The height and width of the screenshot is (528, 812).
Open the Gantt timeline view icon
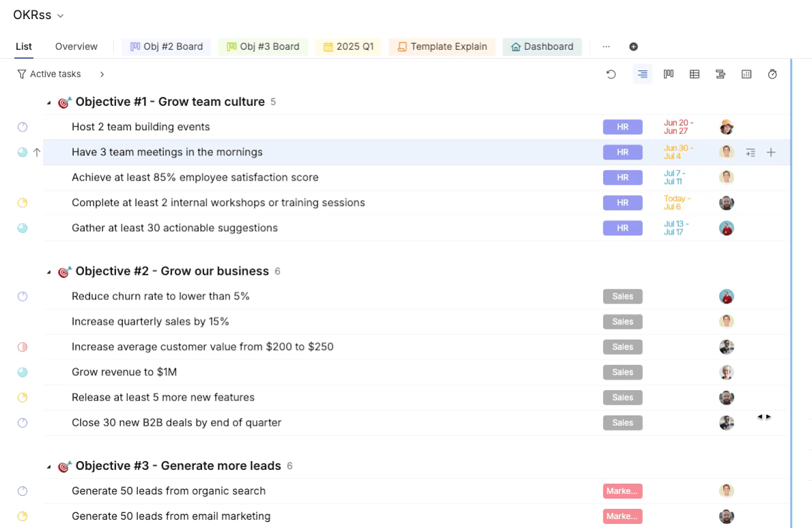[721, 74]
